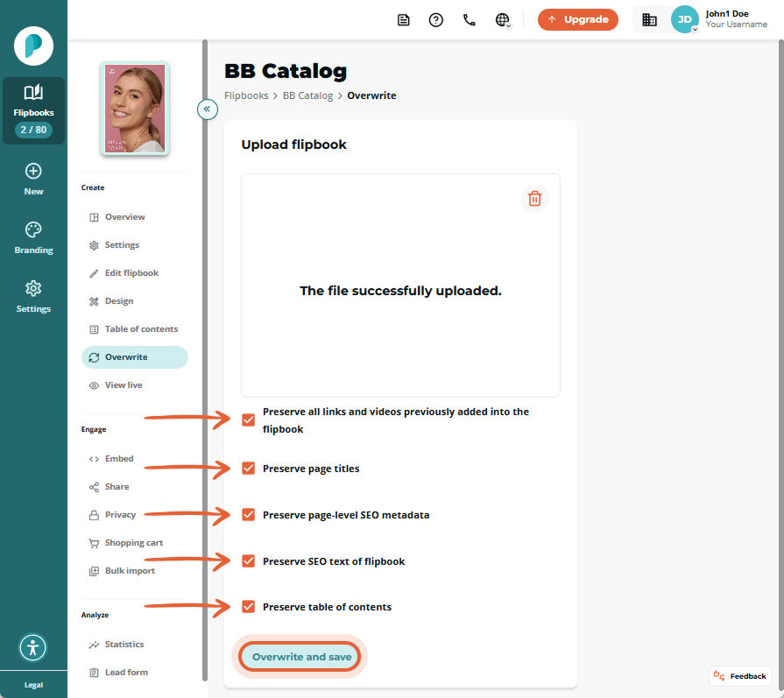784x698 pixels.
Task: Delete uploaded file with trash icon
Action: click(535, 199)
